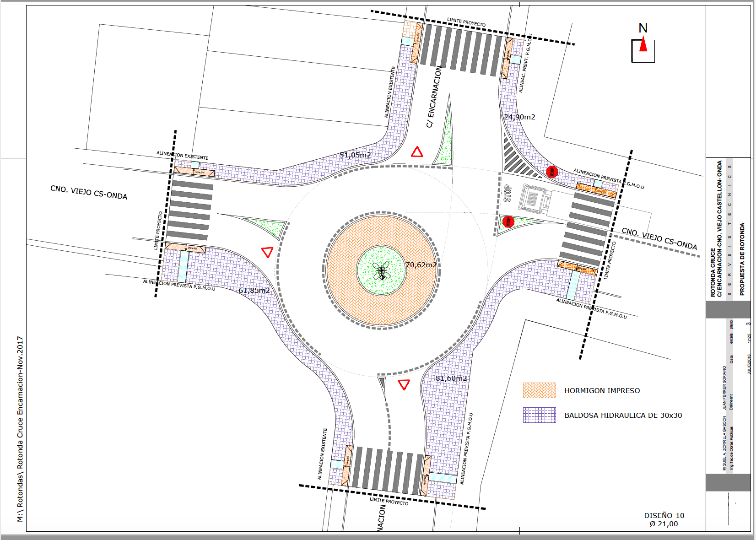Select the 61,85m2 area label
This screenshot has height=540, width=756.
(x=254, y=291)
